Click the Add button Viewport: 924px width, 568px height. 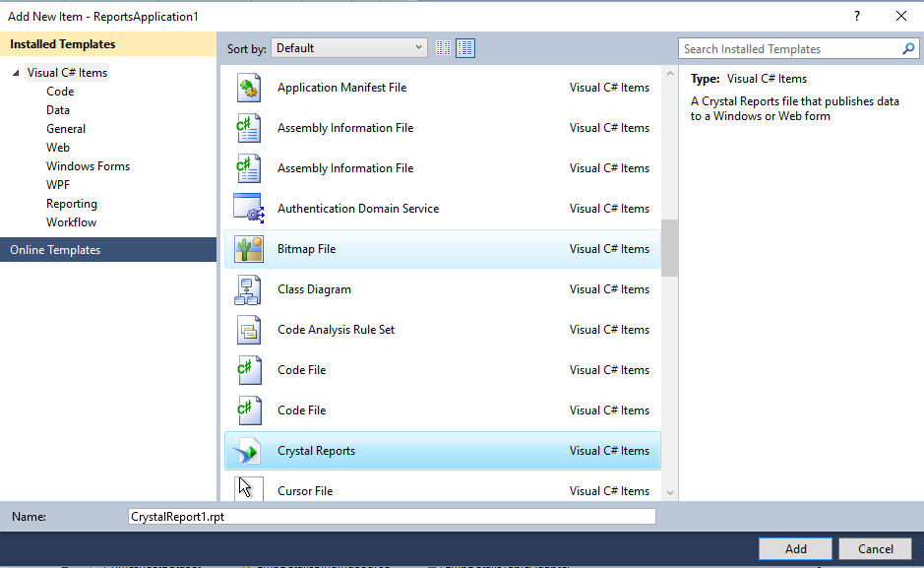[x=795, y=549]
